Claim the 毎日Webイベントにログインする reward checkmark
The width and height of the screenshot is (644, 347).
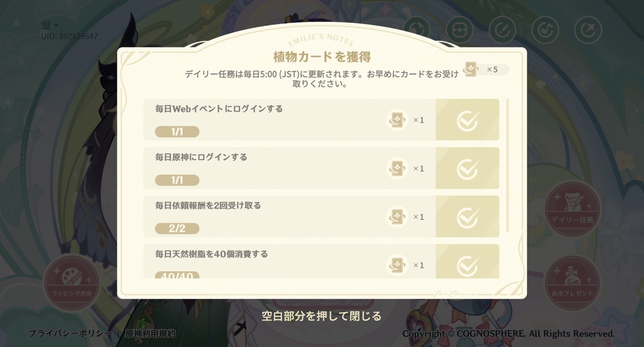(467, 120)
